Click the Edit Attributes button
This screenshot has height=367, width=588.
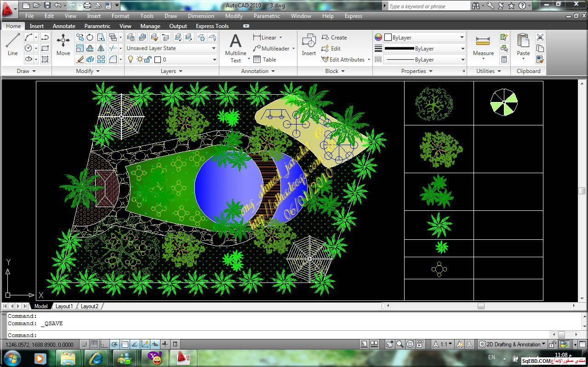[346, 59]
